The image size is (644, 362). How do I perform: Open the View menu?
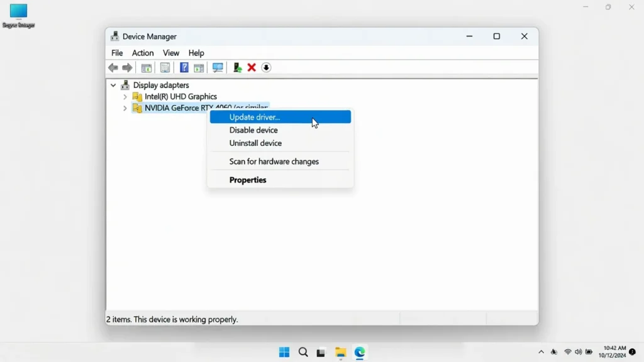[171, 53]
